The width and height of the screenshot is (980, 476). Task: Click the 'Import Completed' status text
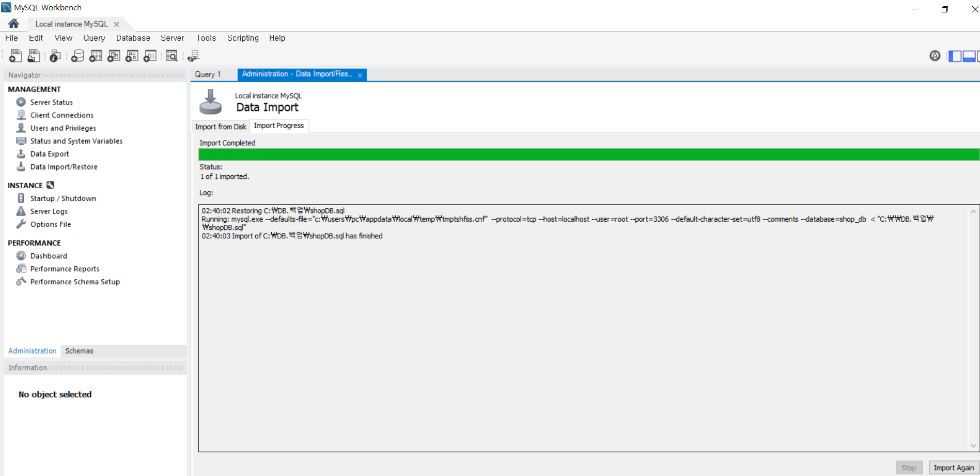pyautogui.click(x=227, y=143)
